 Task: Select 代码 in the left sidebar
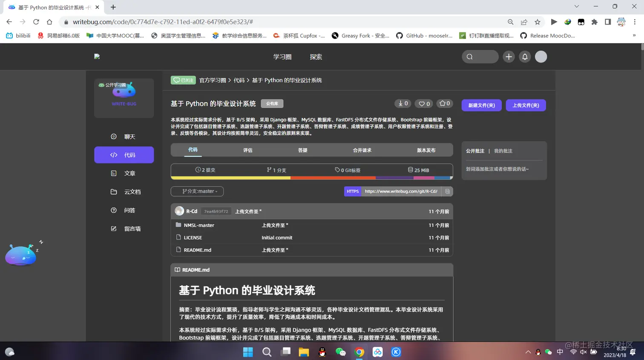[124, 155]
